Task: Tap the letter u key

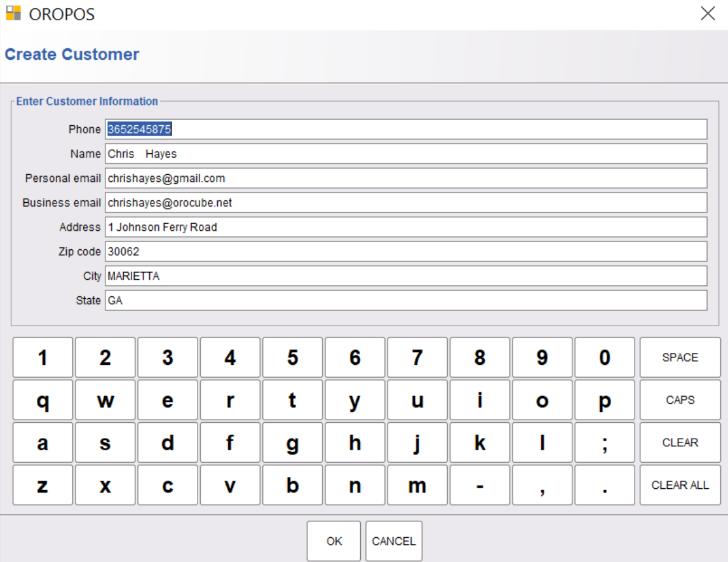Action: click(417, 401)
